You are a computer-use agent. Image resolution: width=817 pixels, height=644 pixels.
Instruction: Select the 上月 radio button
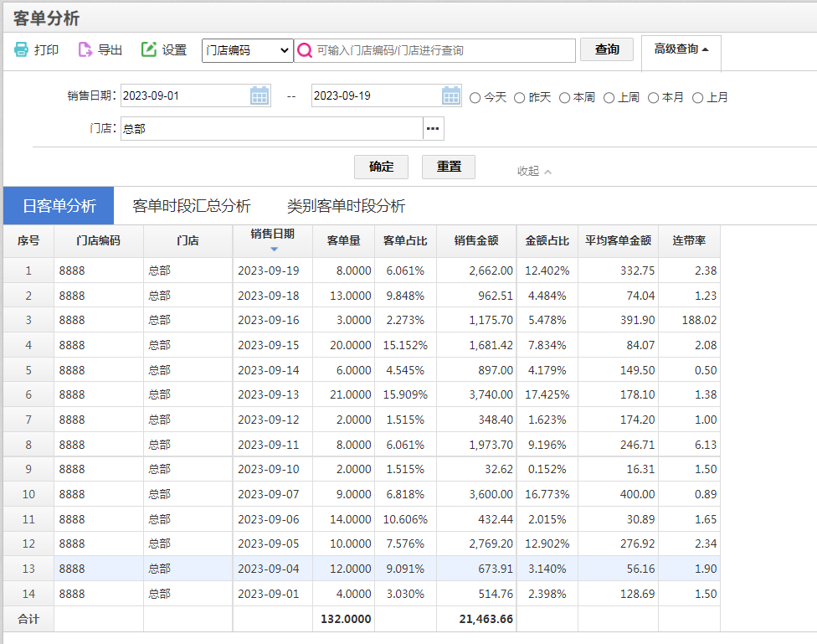tap(697, 97)
